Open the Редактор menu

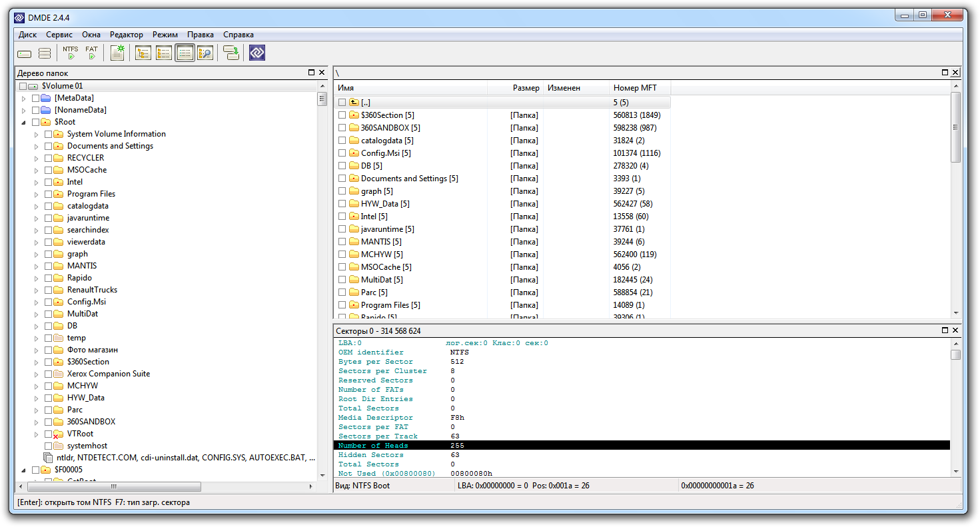pyautogui.click(x=126, y=35)
